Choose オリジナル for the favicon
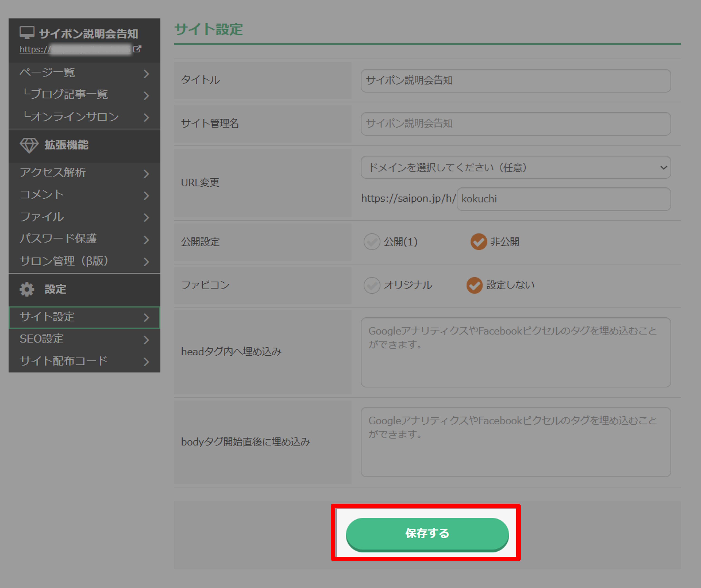Screen dimensions: 701x588 (x=372, y=285)
